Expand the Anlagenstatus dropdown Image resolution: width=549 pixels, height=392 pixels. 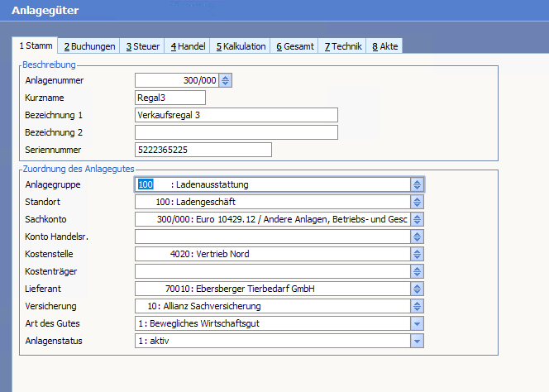click(x=418, y=341)
